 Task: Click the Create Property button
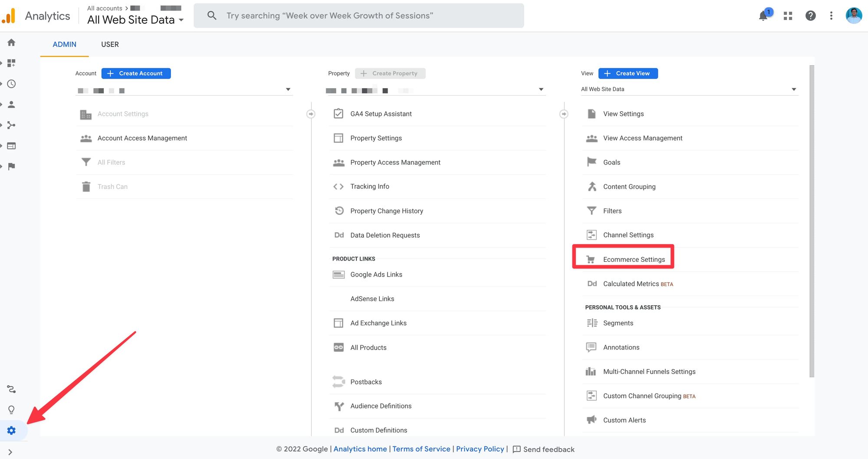390,73
